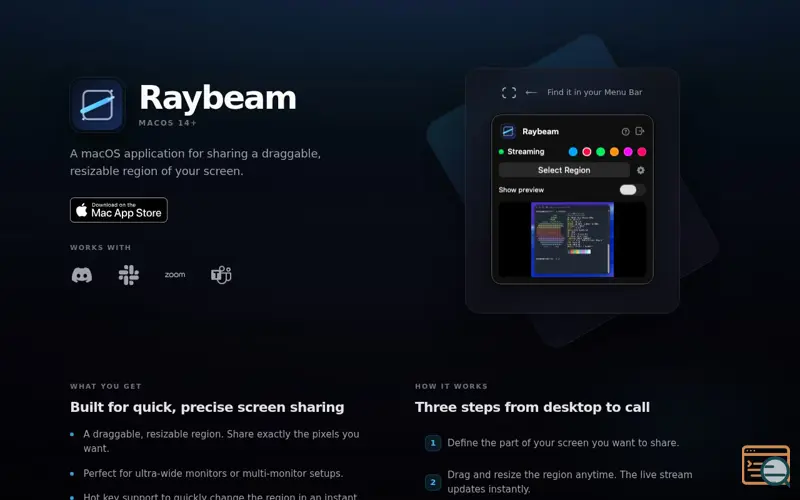
Task: Click the Raybeam app icon logo
Action: (x=97, y=105)
